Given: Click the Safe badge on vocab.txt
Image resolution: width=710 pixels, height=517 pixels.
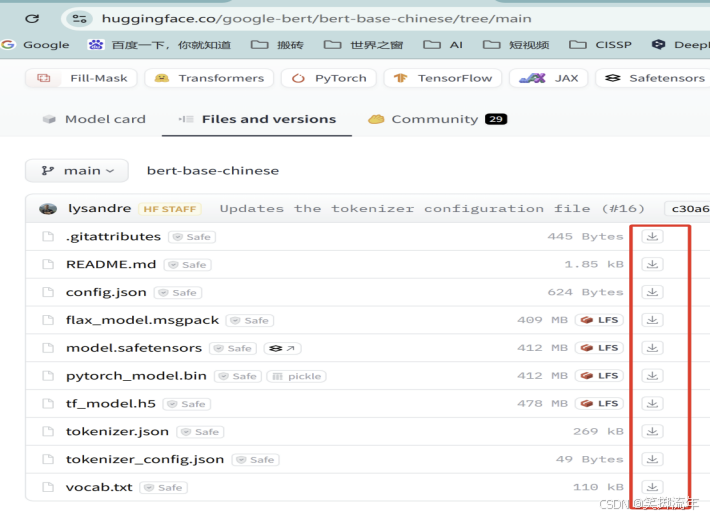Looking at the screenshot, I should (x=163, y=488).
